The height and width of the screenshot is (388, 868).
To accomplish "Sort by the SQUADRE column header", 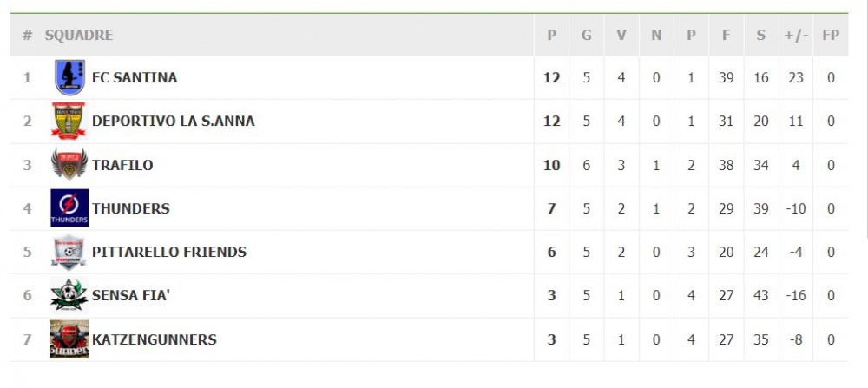I will (x=79, y=35).
